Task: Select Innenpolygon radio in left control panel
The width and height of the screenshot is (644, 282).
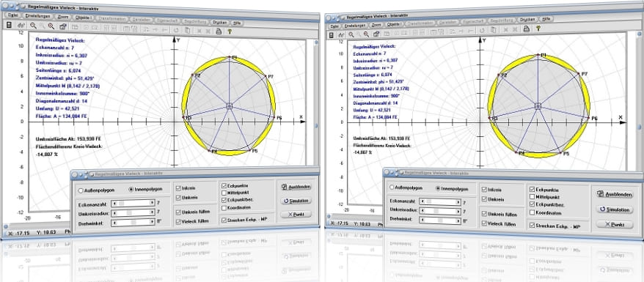Action: (x=131, y=190)
